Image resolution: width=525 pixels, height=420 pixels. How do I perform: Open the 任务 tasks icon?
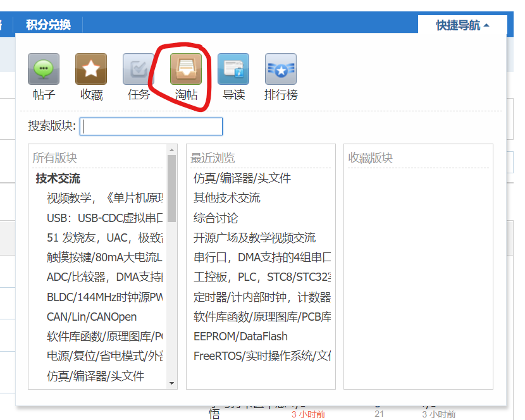[x=139, y=69]
